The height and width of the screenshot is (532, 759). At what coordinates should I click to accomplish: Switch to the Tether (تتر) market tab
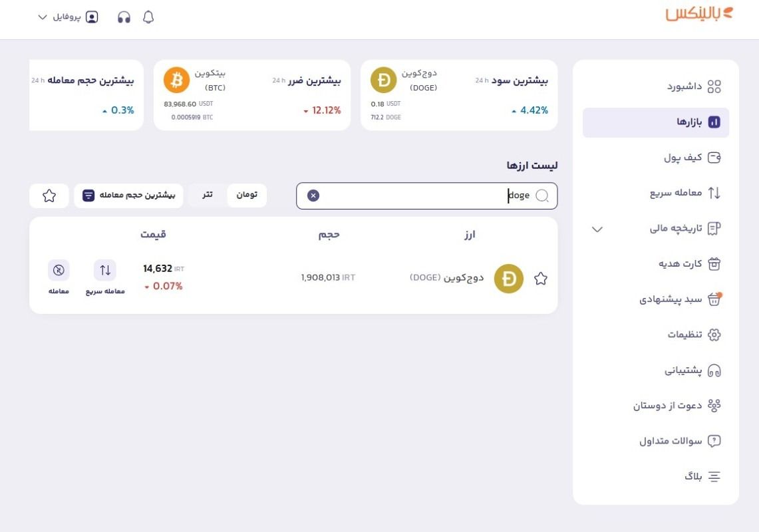click(207, 195)
